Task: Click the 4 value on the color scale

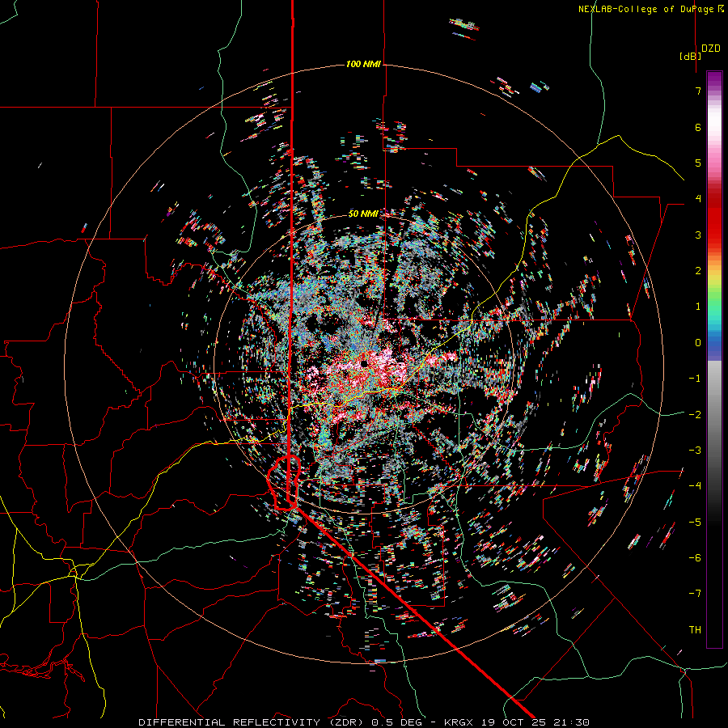Action: 698,199
